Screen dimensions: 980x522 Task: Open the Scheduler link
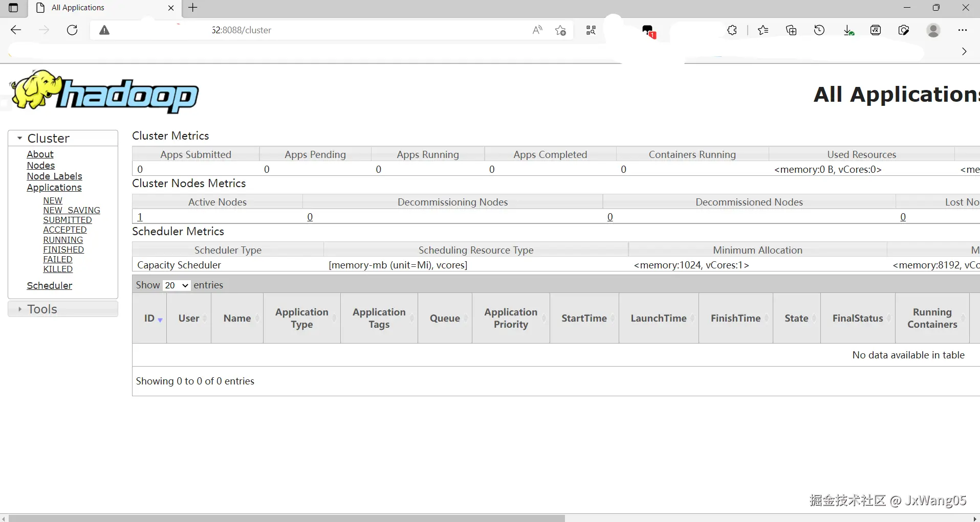(x=50, y=286)
